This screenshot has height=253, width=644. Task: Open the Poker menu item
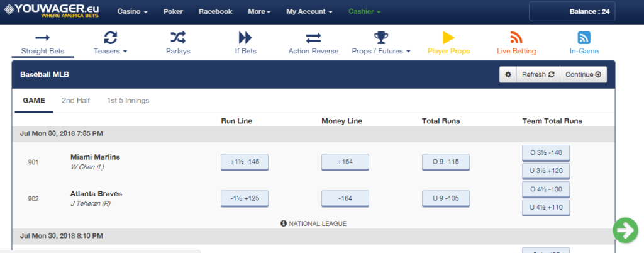point(173,11)
